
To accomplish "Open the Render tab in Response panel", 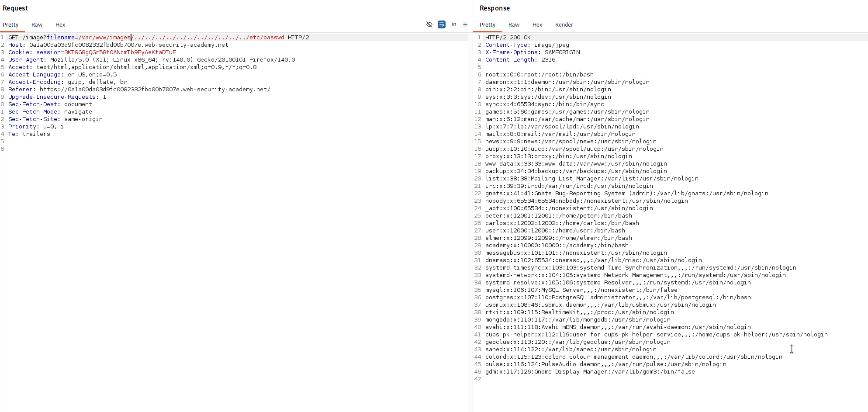I will [x=564, y=25].
